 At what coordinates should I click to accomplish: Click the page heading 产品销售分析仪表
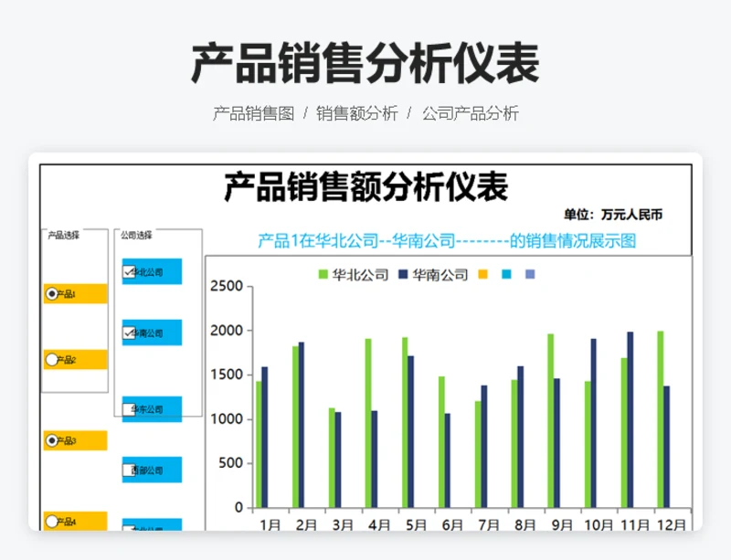(x=365, y=63)
